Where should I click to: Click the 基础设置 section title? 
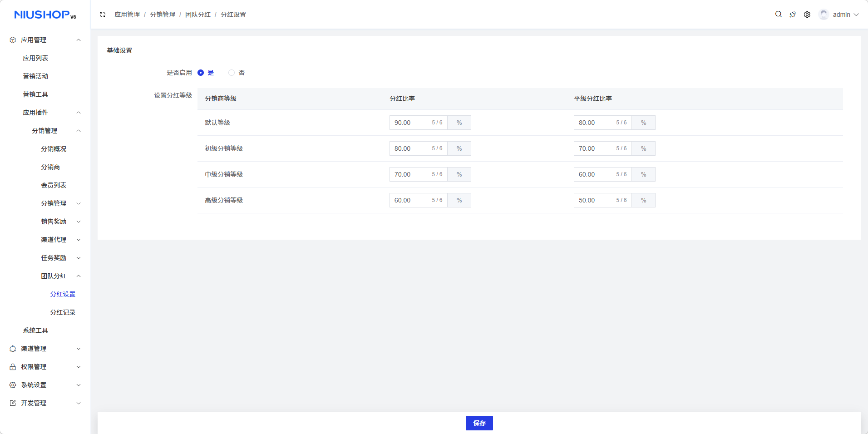(x=119, y=50)
